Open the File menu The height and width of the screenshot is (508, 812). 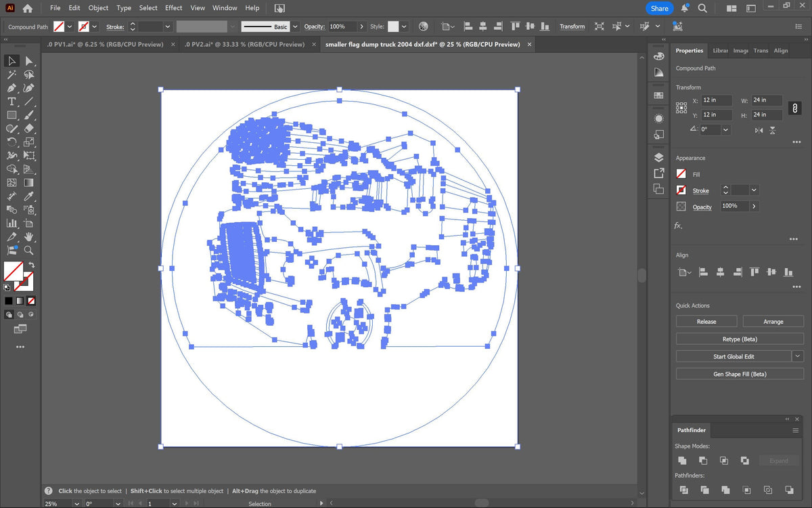[x=55, y=8]
